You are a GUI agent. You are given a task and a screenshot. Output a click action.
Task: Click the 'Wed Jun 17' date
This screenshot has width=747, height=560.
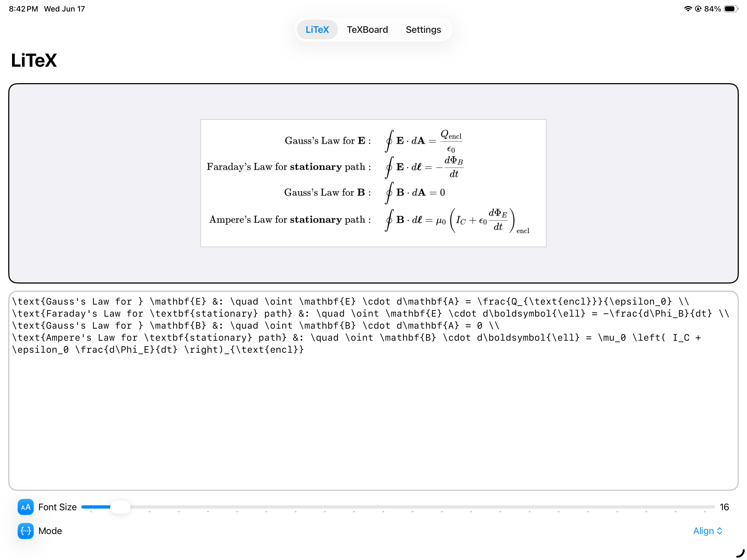point(64,9)
